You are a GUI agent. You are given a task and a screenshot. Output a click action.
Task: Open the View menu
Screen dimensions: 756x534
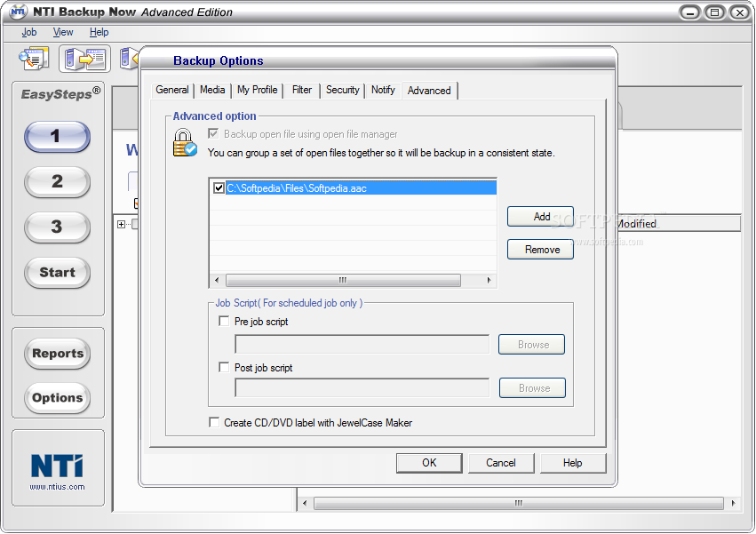63,32
